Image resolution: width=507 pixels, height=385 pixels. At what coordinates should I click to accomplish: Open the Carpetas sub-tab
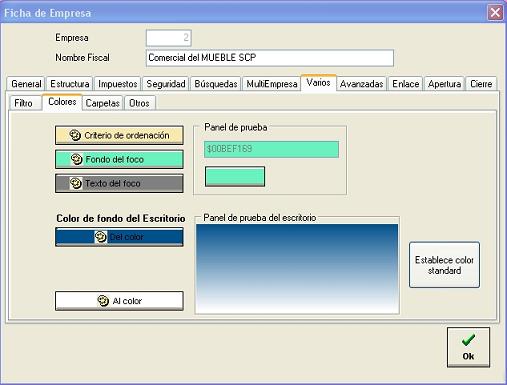(x=102, y=103)
